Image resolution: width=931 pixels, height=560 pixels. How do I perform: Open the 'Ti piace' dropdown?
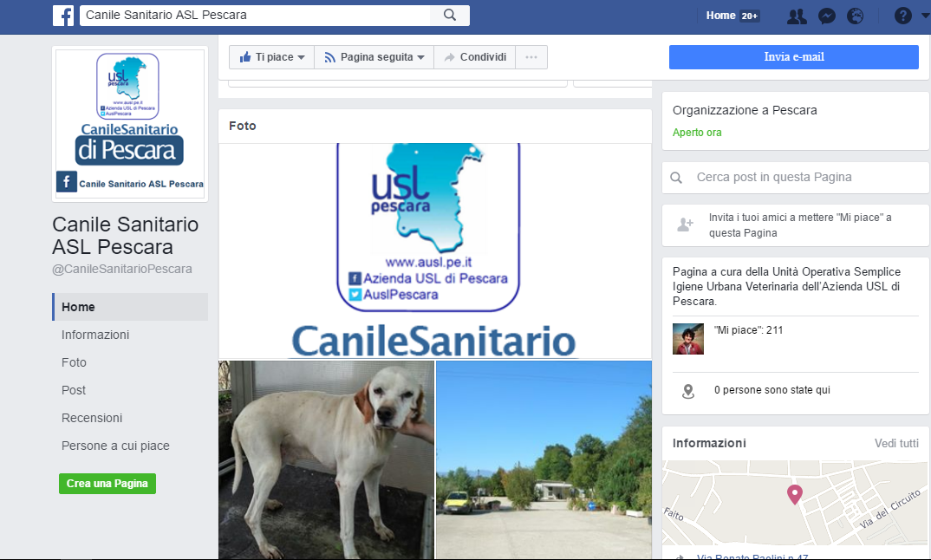272,57
